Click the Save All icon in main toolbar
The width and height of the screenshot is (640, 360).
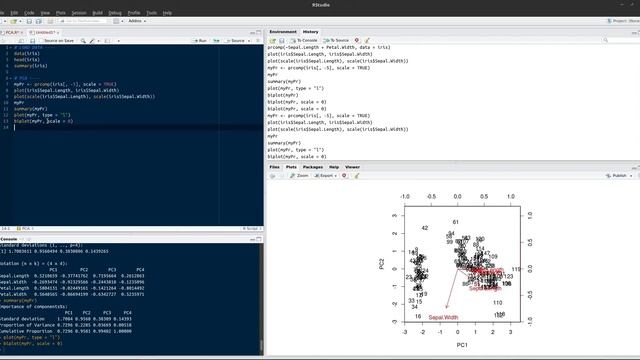[x=38, y=21]
